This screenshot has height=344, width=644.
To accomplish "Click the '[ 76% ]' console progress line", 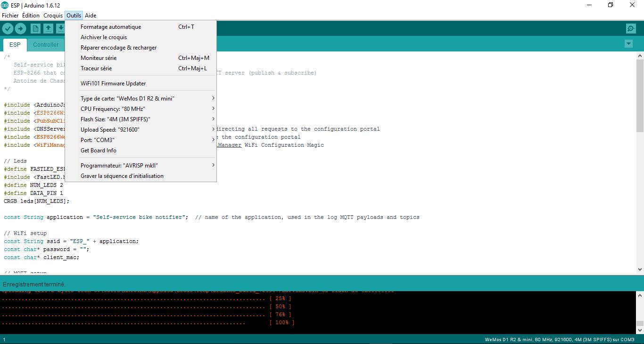I will [x=147, y=315].
